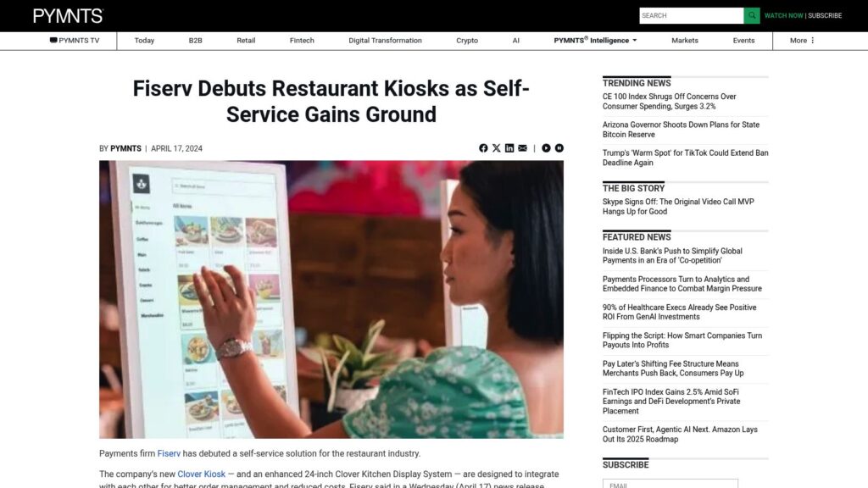Share article on LinkedIn icon
Screen dimensions: 868x488
pos(509,148)
